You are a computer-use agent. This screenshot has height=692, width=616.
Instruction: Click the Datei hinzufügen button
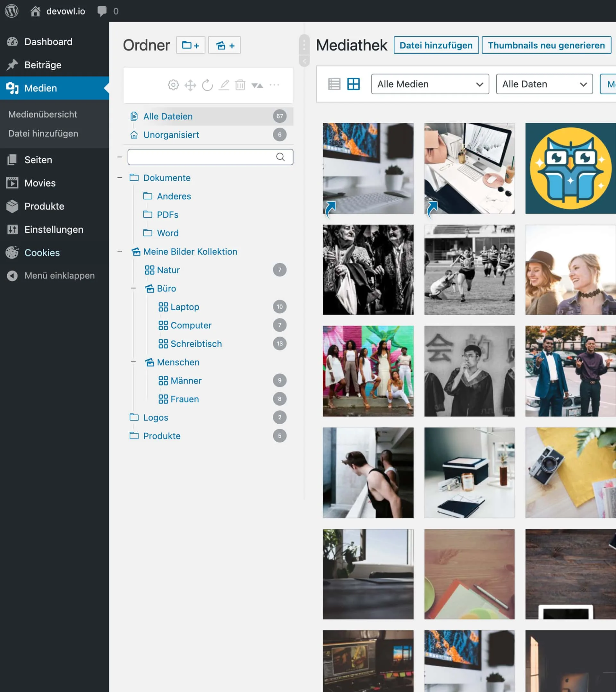[436, 45]
